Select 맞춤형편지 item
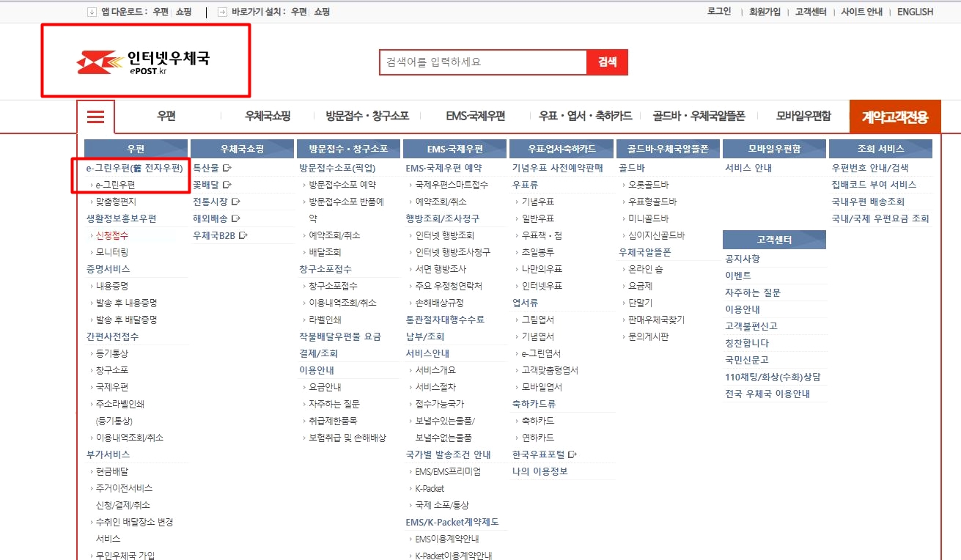 coord(116,202)
